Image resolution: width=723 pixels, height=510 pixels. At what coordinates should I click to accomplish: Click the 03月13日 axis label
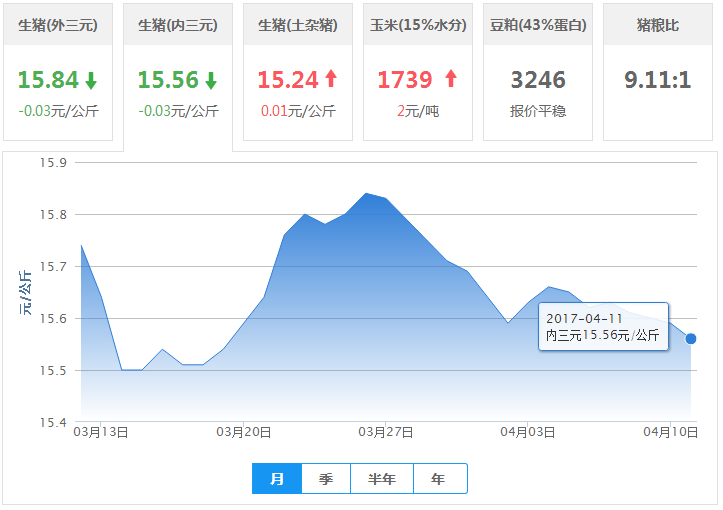pos(101,432)
